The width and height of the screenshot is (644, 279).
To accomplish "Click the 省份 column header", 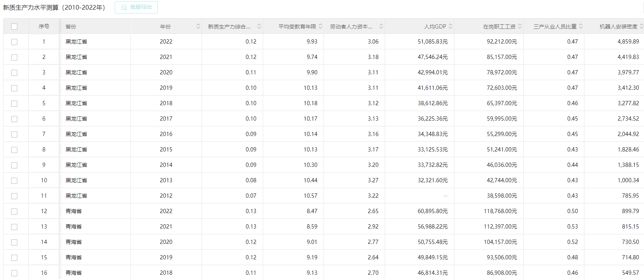I will (71, 27).
